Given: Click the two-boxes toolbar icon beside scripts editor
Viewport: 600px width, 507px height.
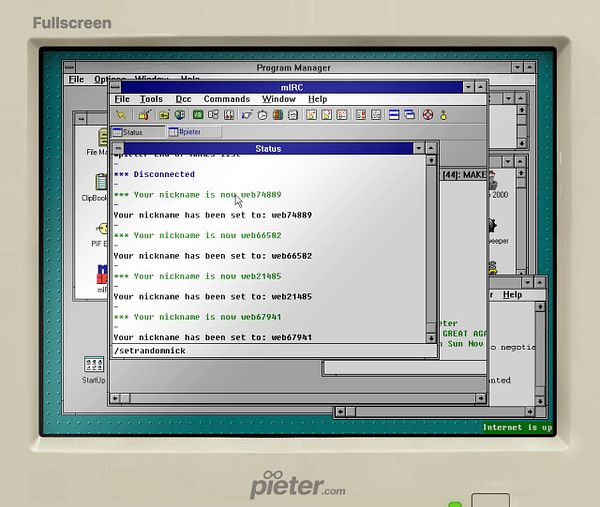Looking at the screenshot, I should point(213,115).
